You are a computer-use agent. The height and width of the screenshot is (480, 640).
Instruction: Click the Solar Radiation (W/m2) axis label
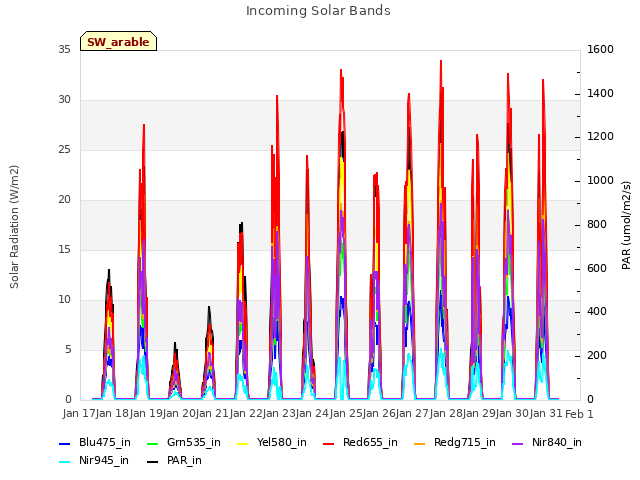pyautogui.click(x=14, y=227)
